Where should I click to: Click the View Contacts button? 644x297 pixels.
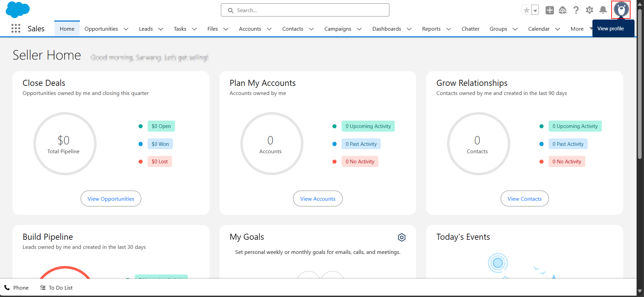[x=525, y=199]
